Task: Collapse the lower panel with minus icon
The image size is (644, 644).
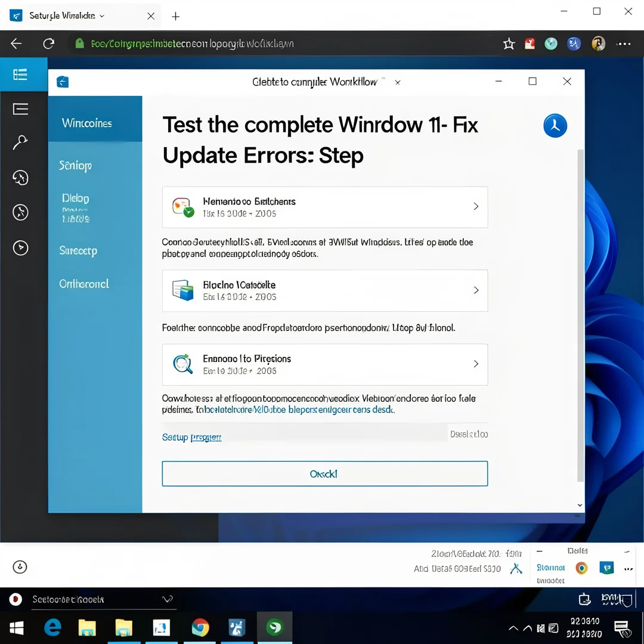Action: point(540,551)
